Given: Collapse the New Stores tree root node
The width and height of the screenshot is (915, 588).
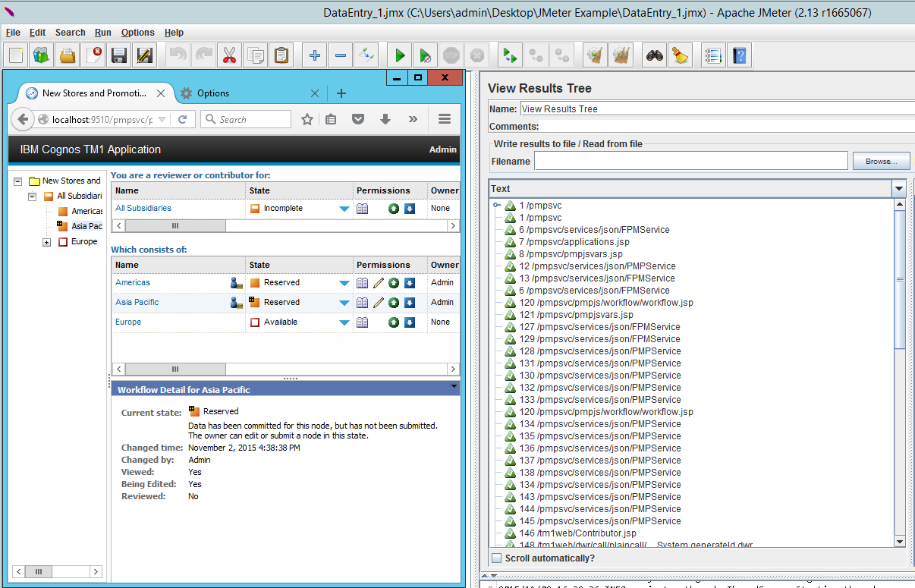Looking at the screenshot, I should [18, 181].
